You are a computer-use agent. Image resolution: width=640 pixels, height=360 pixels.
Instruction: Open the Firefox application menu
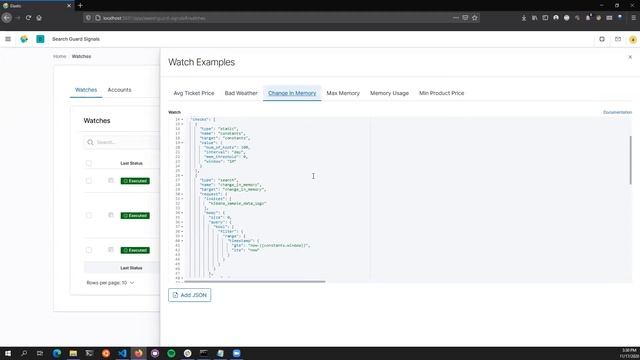click(x=633, y=18)
